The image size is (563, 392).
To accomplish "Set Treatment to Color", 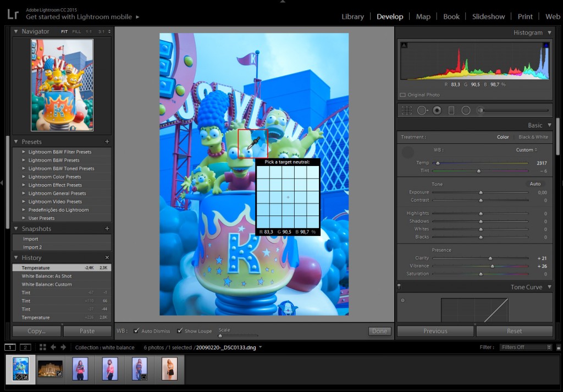I will (x=503, y=137).
